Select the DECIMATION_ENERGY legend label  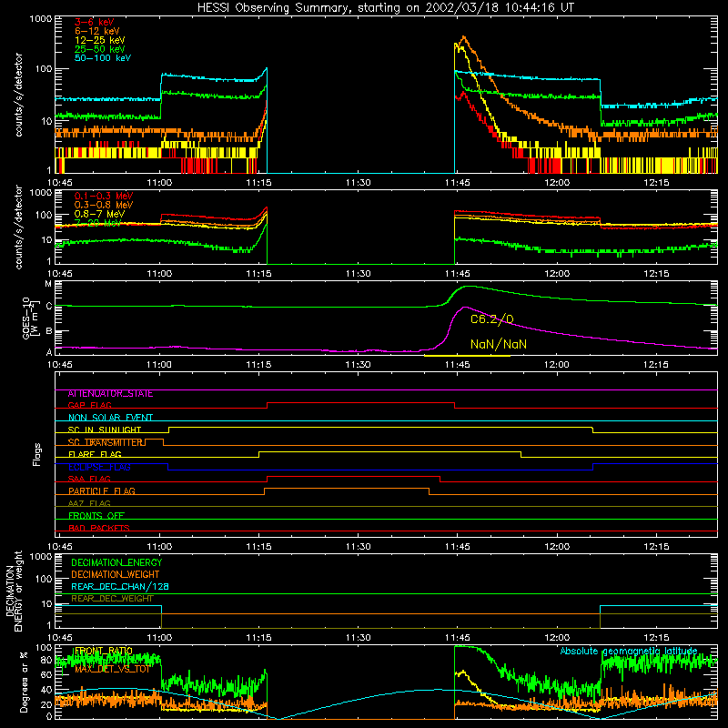click(116, 562)
